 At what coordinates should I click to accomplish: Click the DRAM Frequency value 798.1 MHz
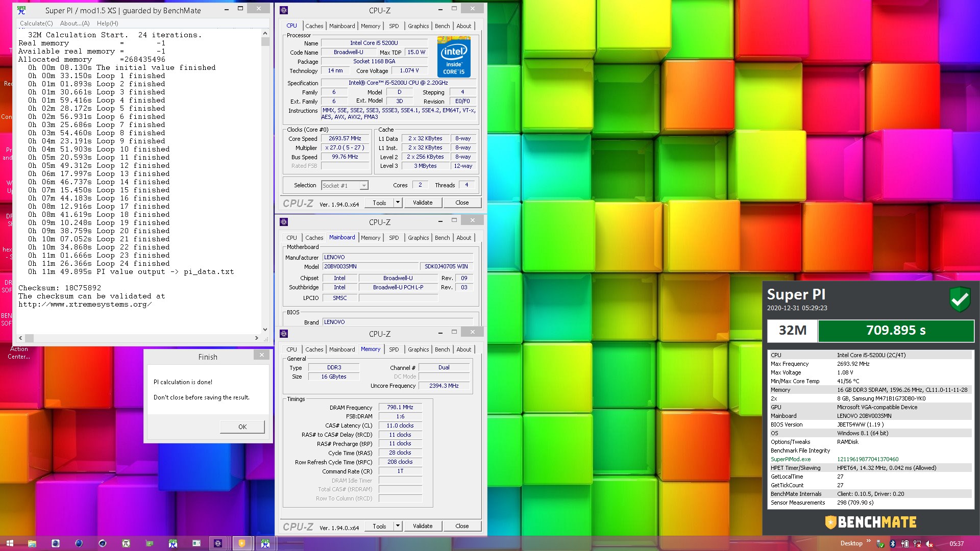pos(400,407)
